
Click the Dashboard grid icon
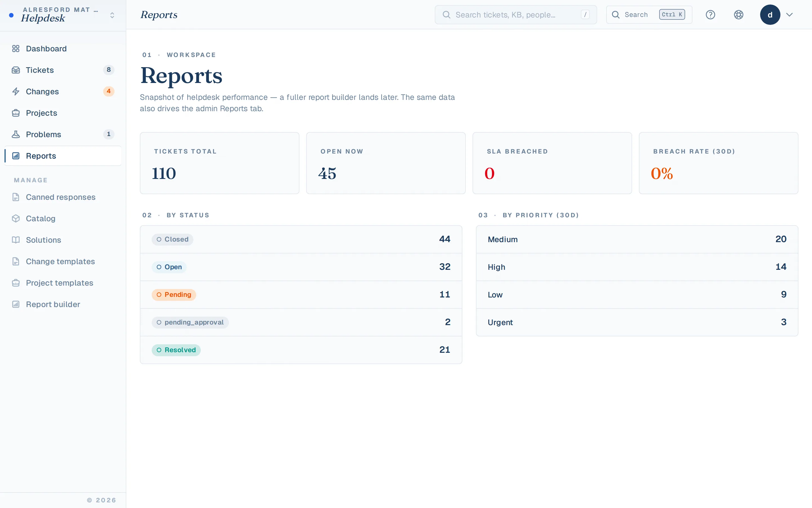click(16, 49)
